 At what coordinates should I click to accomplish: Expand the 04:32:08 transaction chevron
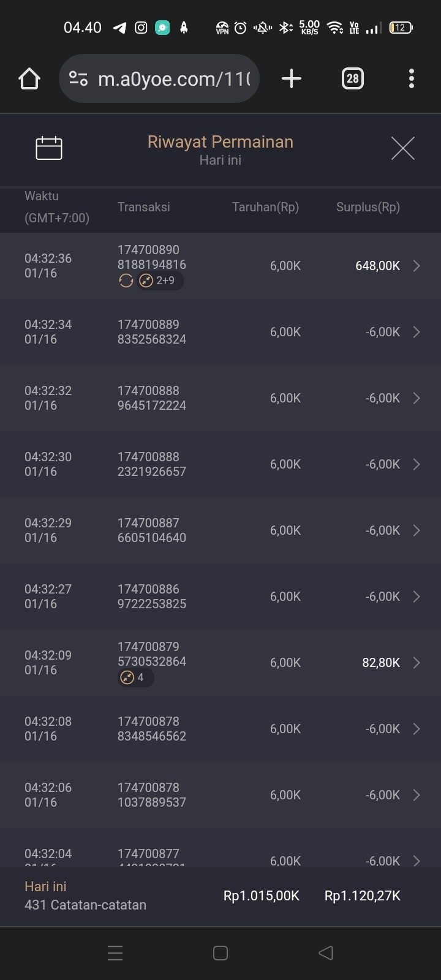click(x=417, y=729)
